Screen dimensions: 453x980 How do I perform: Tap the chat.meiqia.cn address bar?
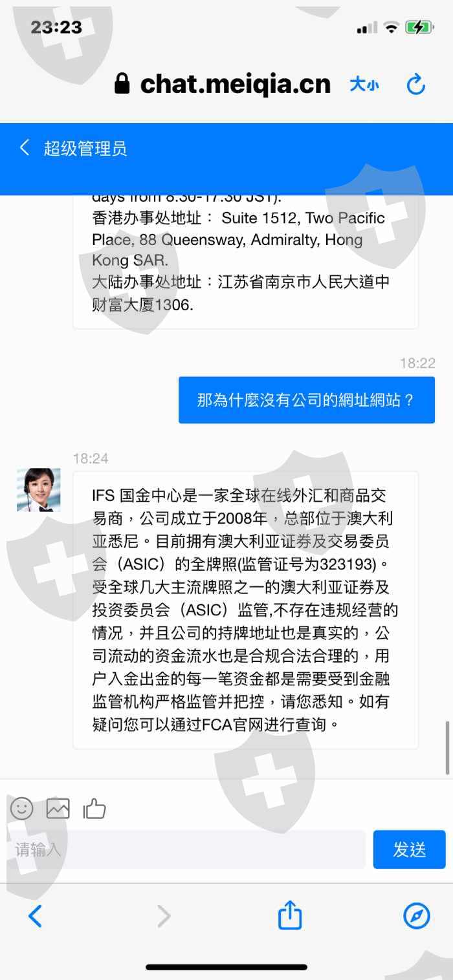click(234, 84)
